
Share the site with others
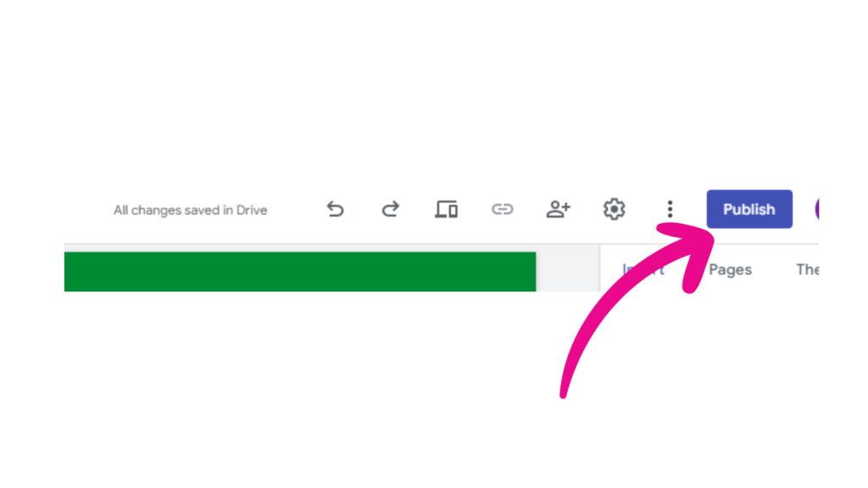(x=558, y=209)
